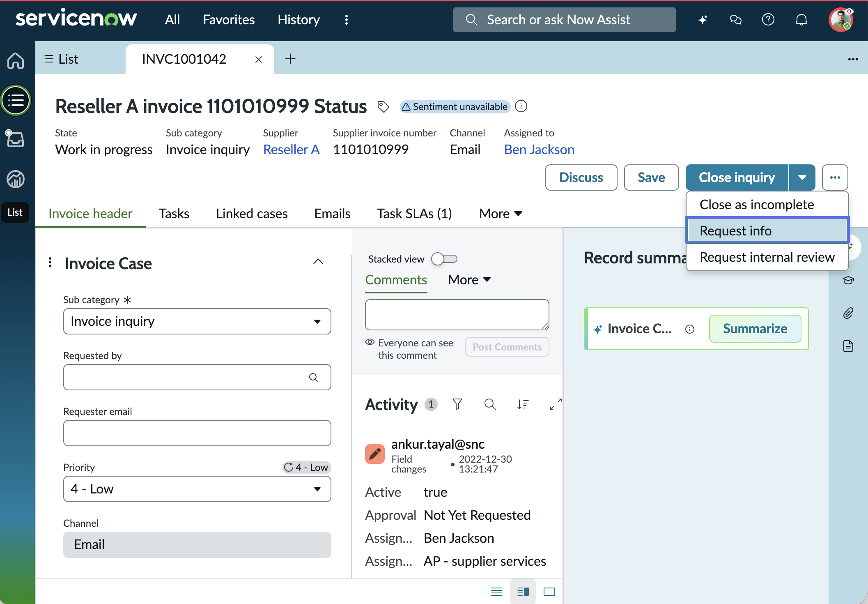The width and height of the screenshot is (868, 604).
Task: Switch to single column layout
Action: pos(497,592)
